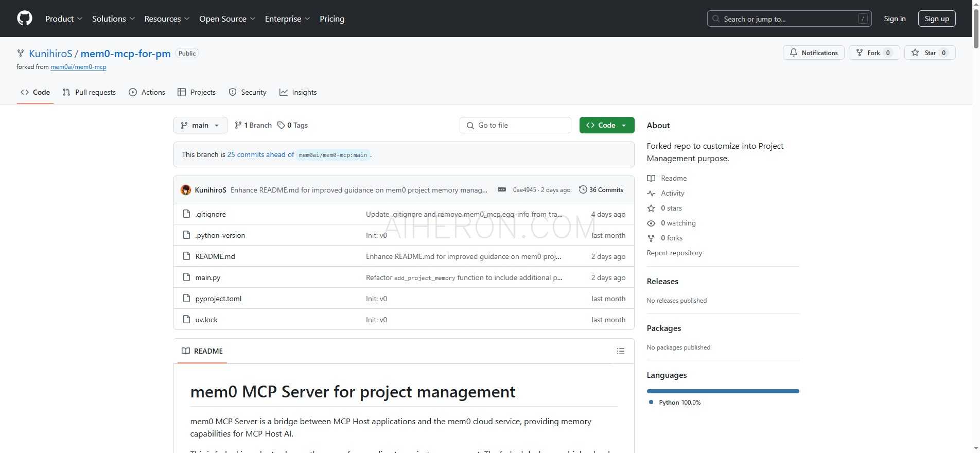Expand the Resources menu
This screenshot has width=980, height=453.
(167, 19)
